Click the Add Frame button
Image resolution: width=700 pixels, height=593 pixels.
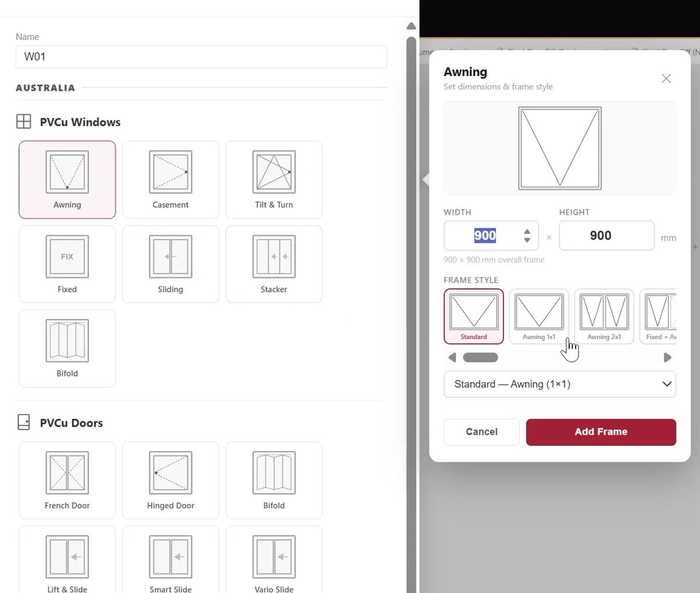[x=601, y=432]
